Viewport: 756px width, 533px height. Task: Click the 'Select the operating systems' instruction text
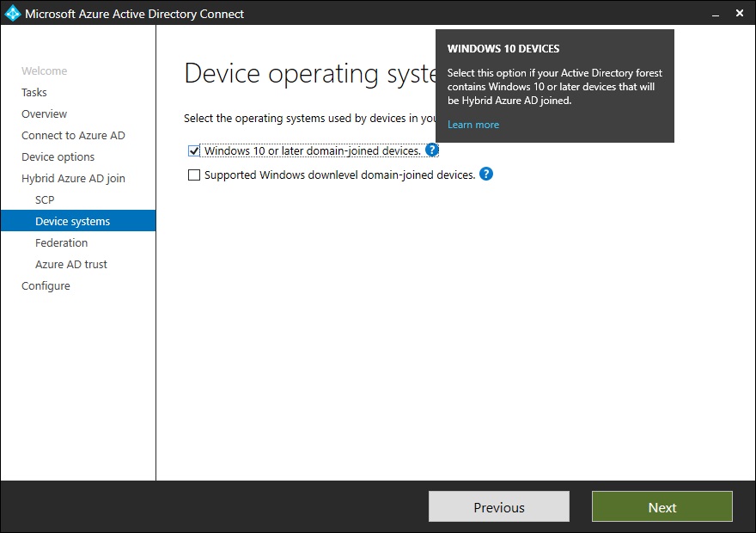point(309,118)
